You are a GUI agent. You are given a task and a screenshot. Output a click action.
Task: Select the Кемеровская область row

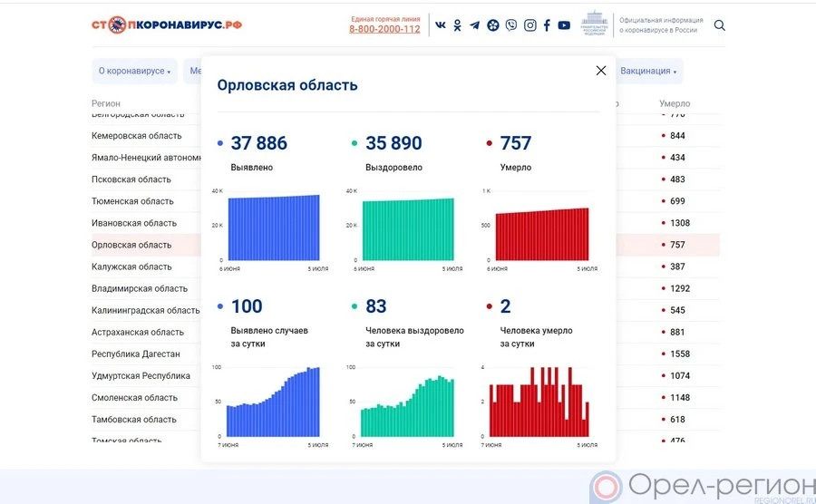[x=137, y=136]
